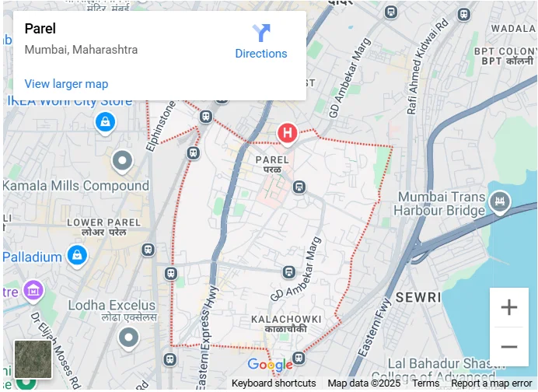Select the Mumbai Trans Harbour Bridge marker
Screen dimensions: 538x392
click(500, 202)
